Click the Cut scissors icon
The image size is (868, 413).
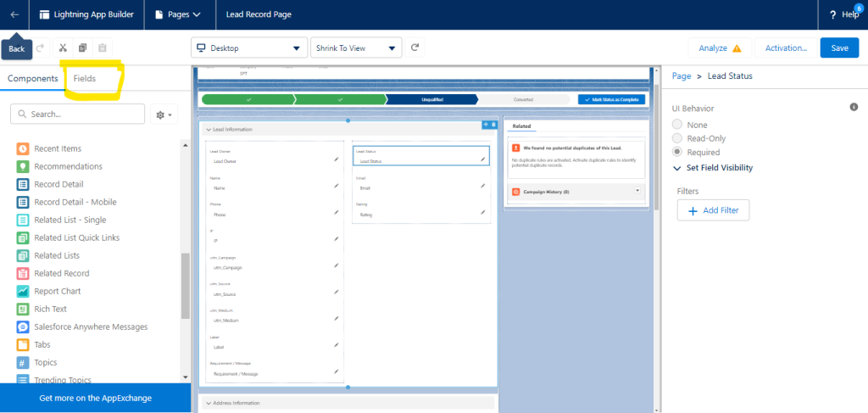point(63,48)
